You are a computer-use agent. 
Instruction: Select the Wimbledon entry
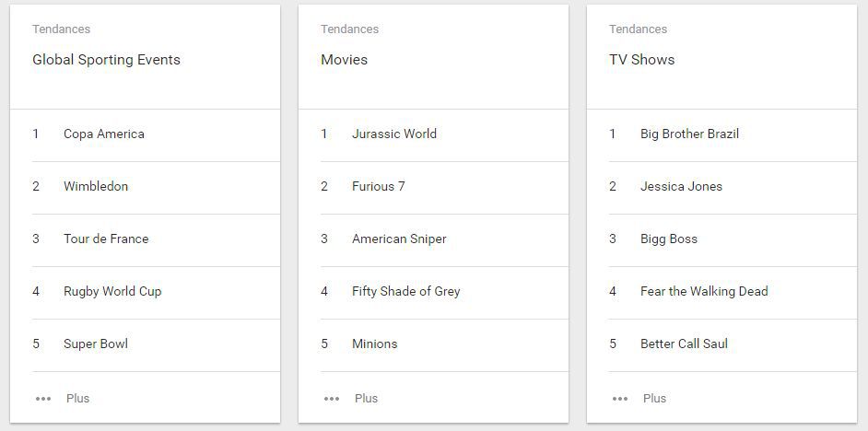pyautogui.click(x=96, y=187)
